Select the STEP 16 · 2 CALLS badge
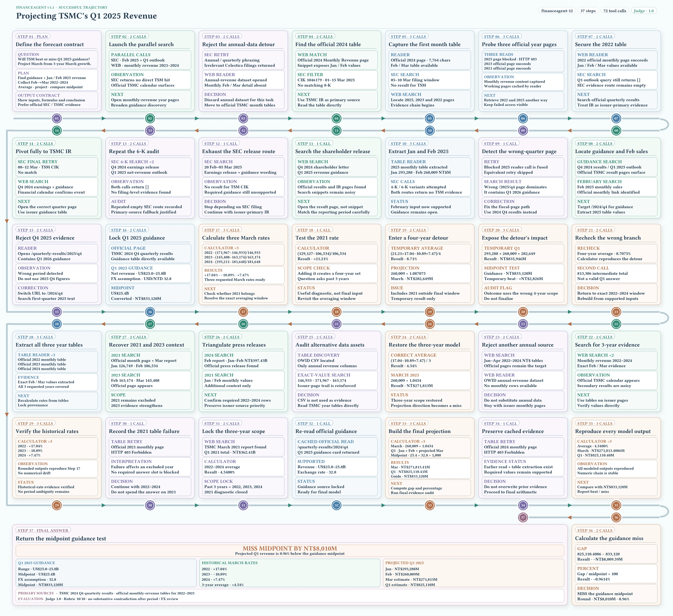This screenshot has width=673, height=616. [128, 230]
